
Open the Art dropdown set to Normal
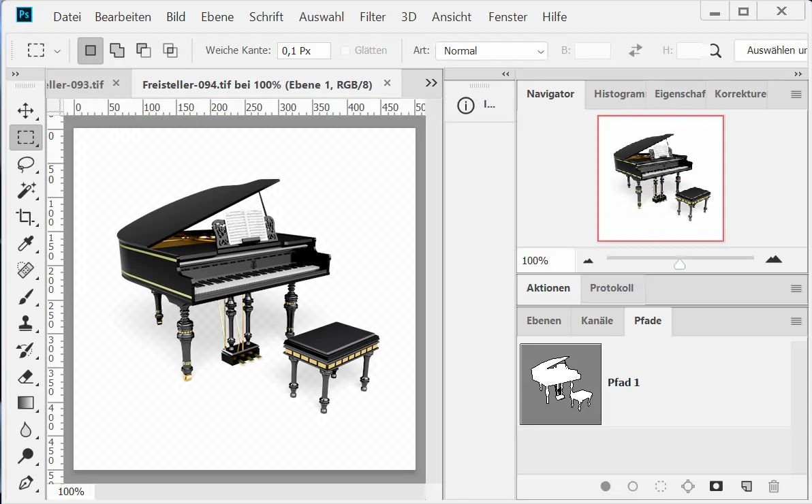point(491,51)
